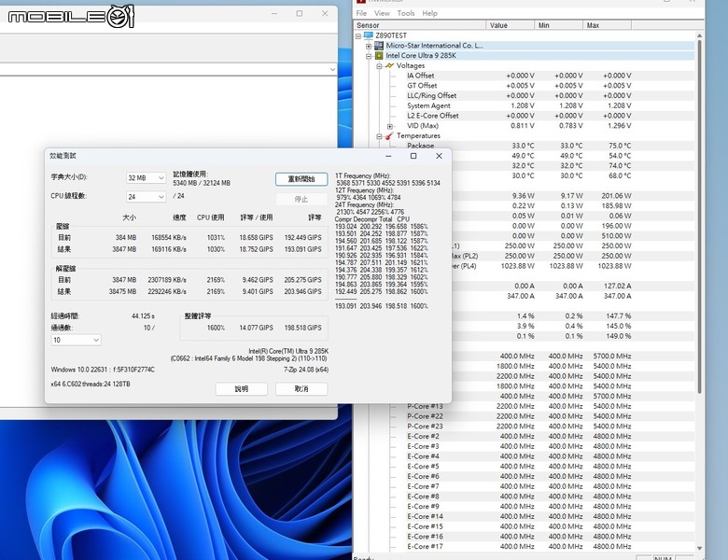
Task: Maximize the background 7-Zip window
Action: tap(300, 13)
